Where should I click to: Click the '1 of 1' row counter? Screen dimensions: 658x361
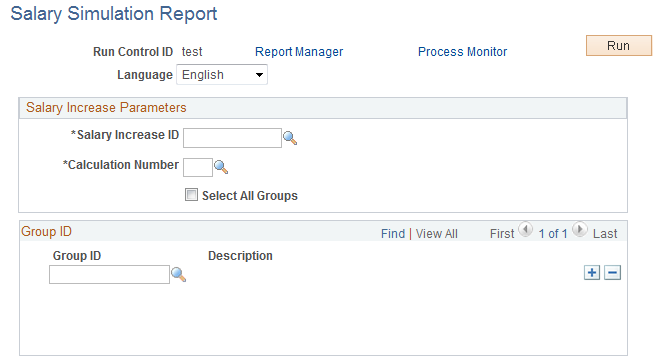(553, 234)
